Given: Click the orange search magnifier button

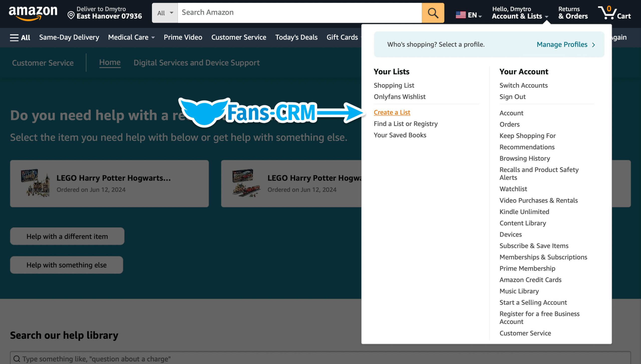Looking at the screenshot, I should (x=433, y=13).
